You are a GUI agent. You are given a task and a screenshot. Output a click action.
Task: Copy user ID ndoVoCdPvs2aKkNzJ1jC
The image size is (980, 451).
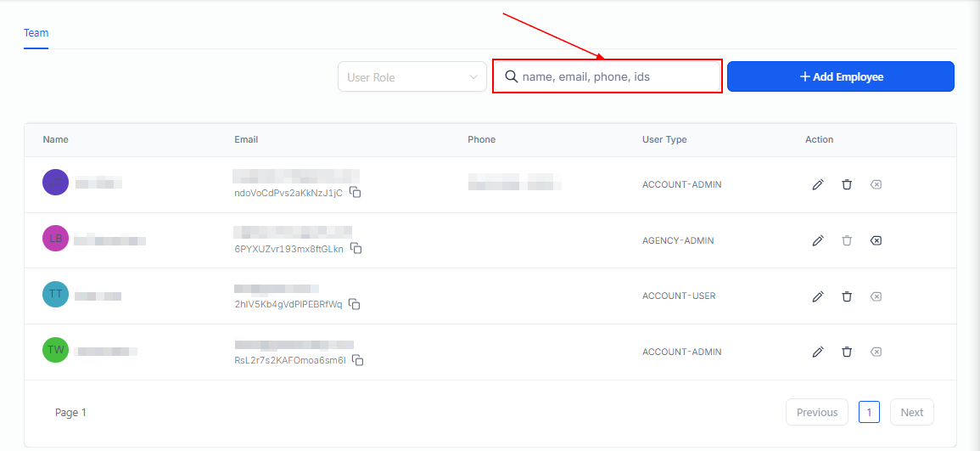[356, 193]
